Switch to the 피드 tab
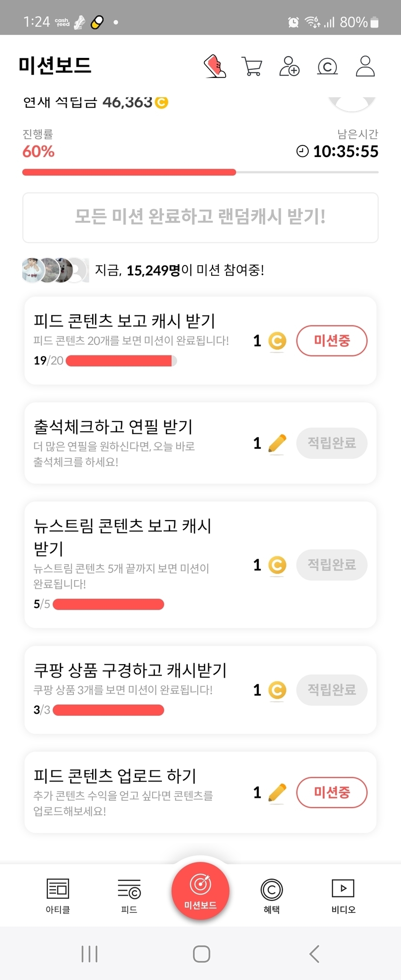This screenshot has height=980, width=401. coord(129,895)
